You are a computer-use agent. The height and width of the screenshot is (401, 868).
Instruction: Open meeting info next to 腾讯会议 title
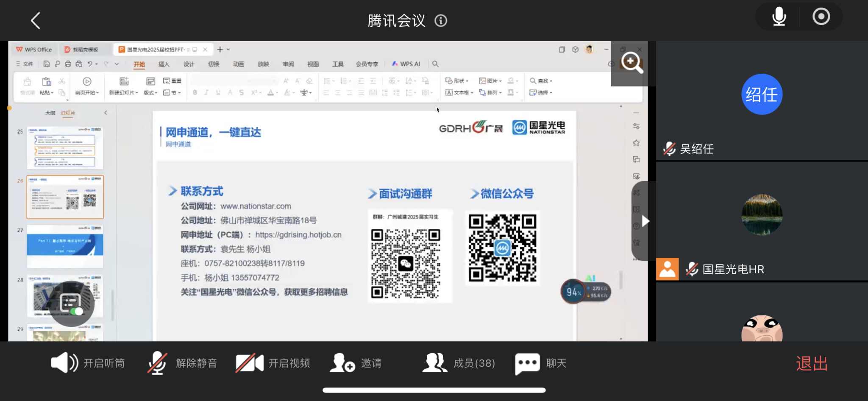pos(441,20)
